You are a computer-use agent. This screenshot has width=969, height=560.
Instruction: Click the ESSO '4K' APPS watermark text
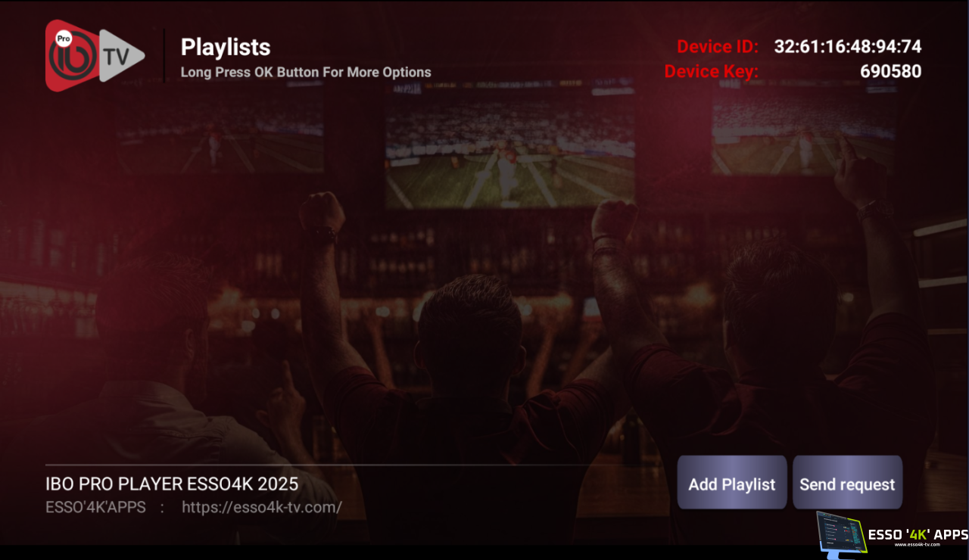click(x=918, y=534)
